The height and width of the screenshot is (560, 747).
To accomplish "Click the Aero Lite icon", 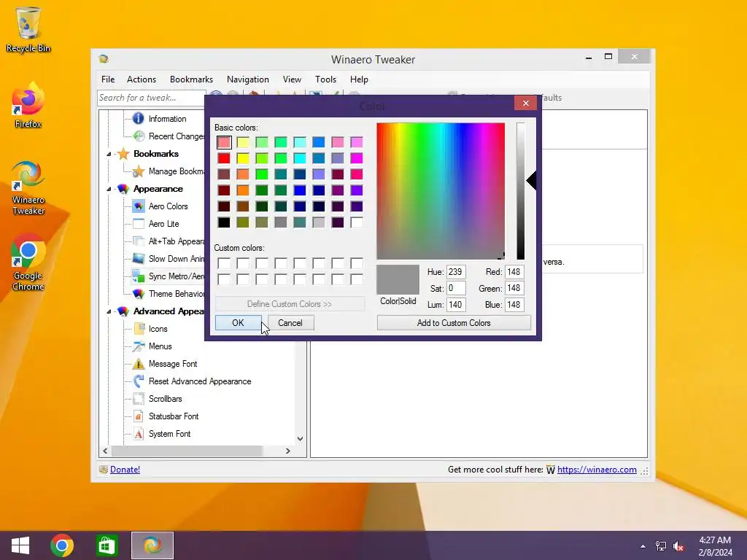I will (139, 224).
